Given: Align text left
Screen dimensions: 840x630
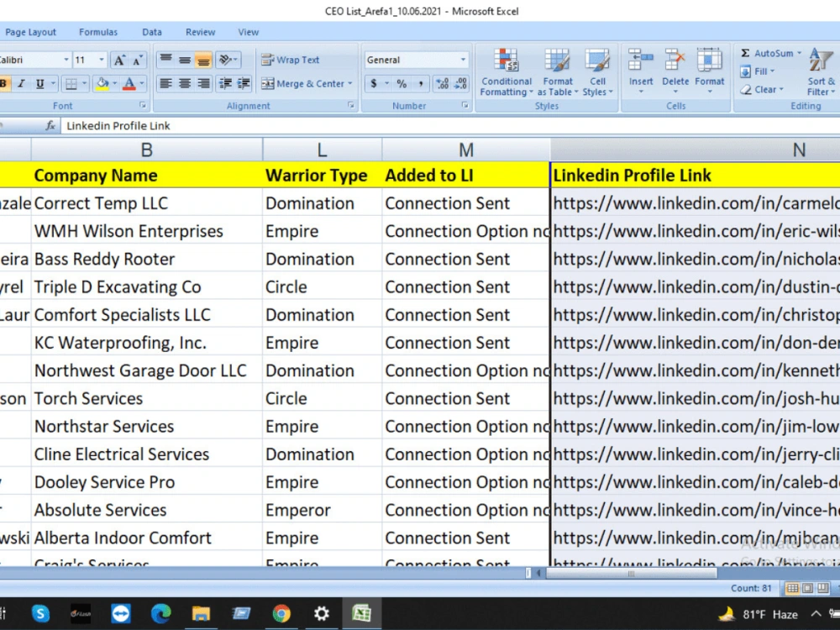Looking at the screenshot, I should point(166,83).
